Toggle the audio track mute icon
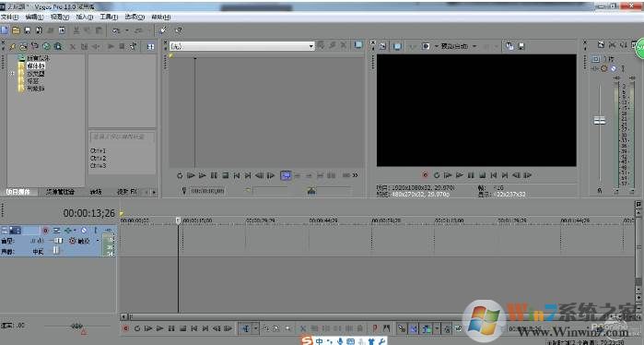 coord(84,231)
